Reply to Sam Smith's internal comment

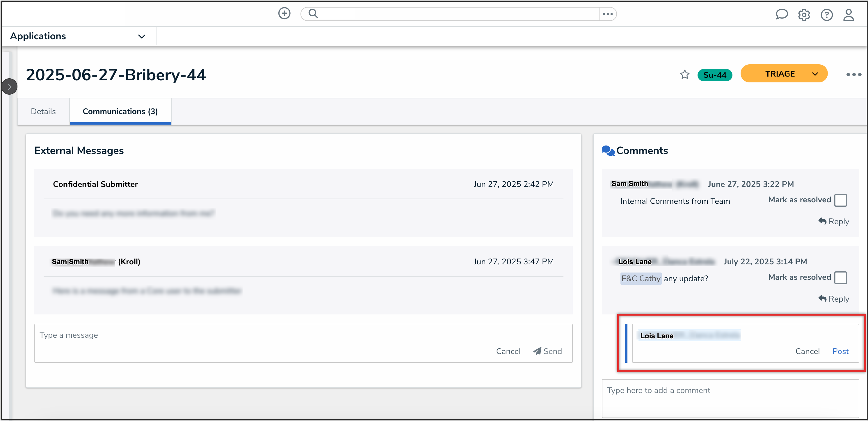point(833,221)
